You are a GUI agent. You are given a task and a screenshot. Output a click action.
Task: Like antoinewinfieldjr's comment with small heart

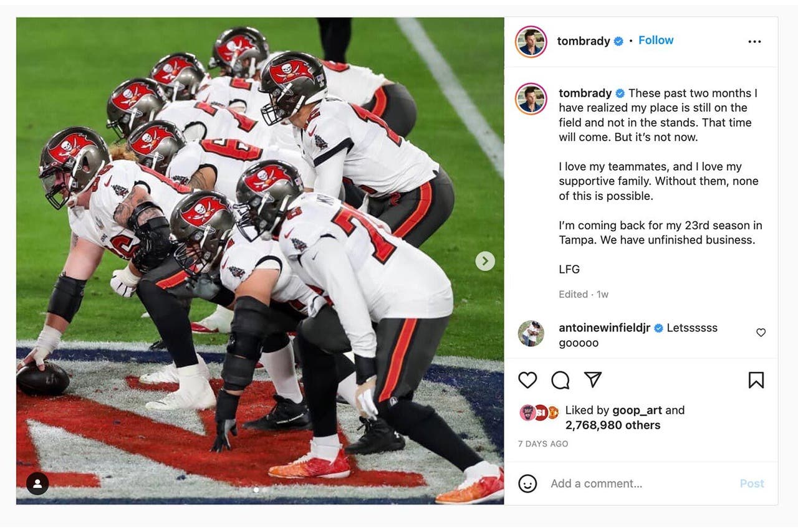[761, 333]
